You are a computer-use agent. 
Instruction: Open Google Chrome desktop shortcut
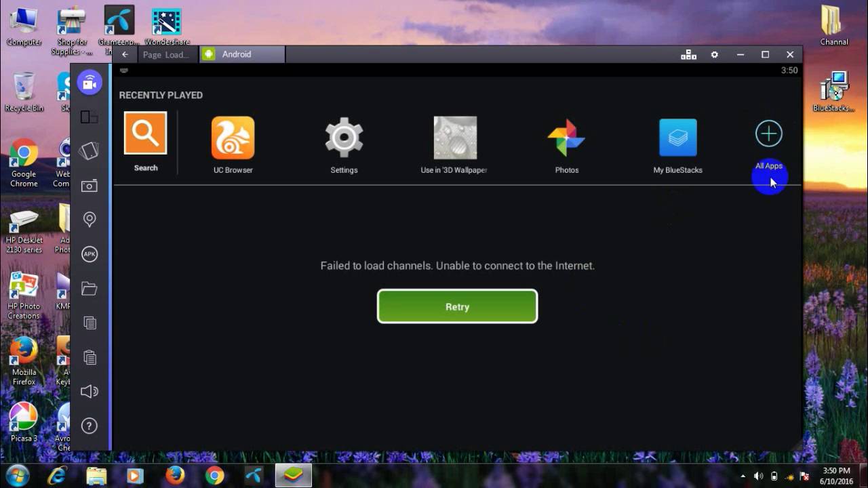(x=24, y=163)
